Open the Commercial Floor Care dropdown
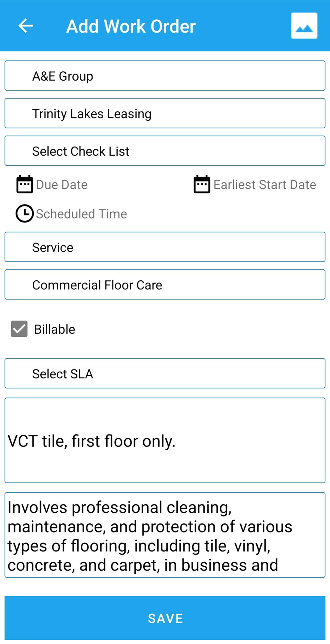 point(165,285)
